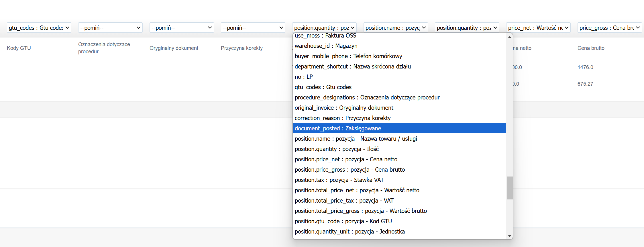The height and width of the screenshot is (247, 644).
Task: Open the price_gross Cena brutto dropdown
Action: [x=610, y=28]
